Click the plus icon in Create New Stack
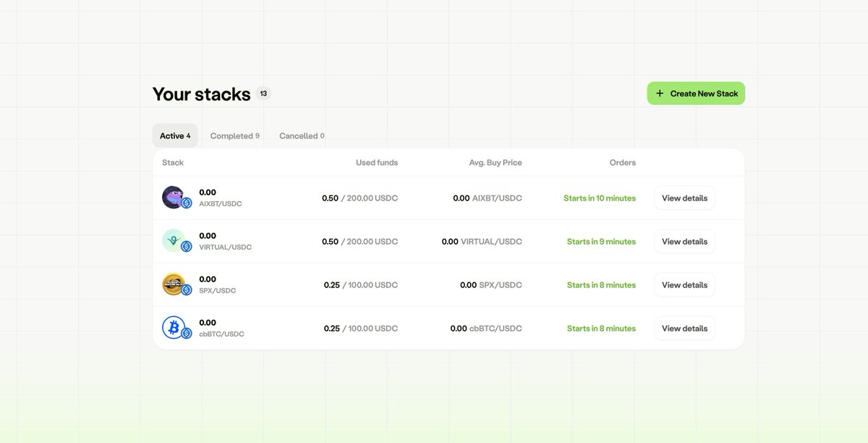The height and width of the screenshot is (443, 868). (x=659, y=93)
